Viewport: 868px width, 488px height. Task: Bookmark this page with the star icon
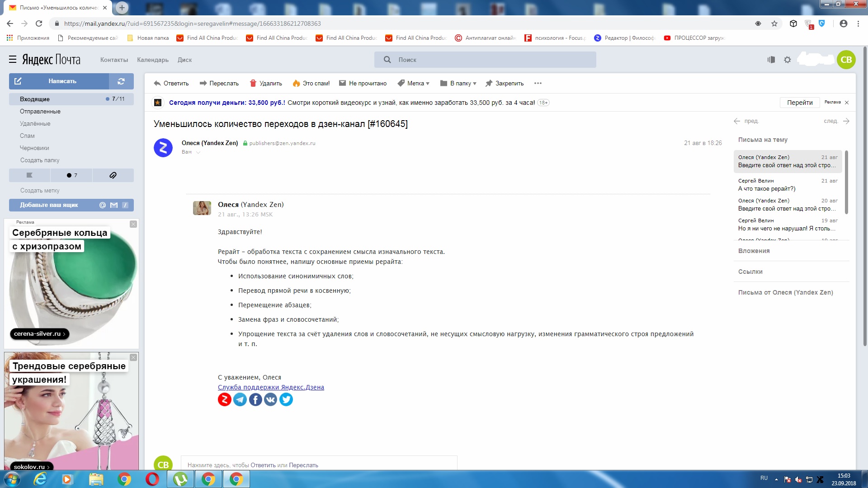point(774,23)
